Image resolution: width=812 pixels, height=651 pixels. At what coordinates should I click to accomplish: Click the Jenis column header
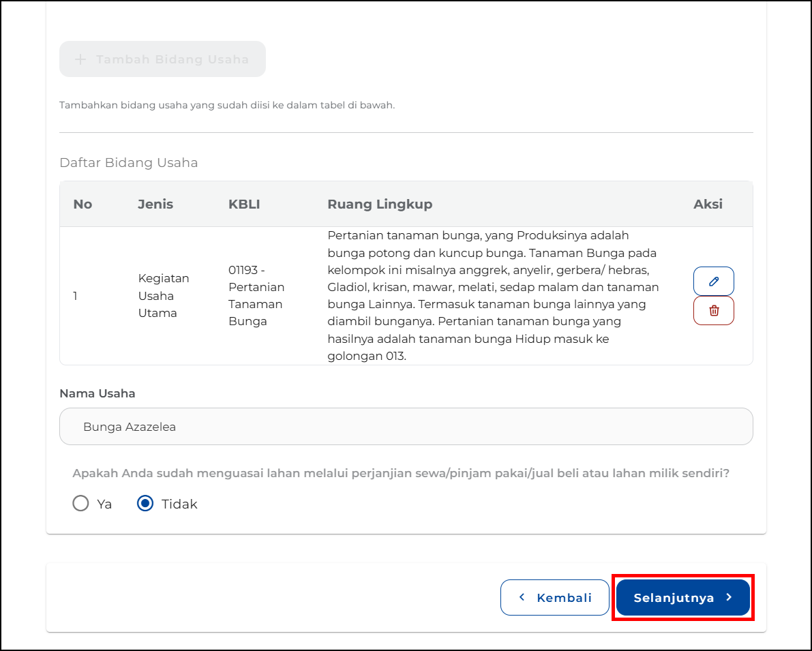tap(155, 205)
